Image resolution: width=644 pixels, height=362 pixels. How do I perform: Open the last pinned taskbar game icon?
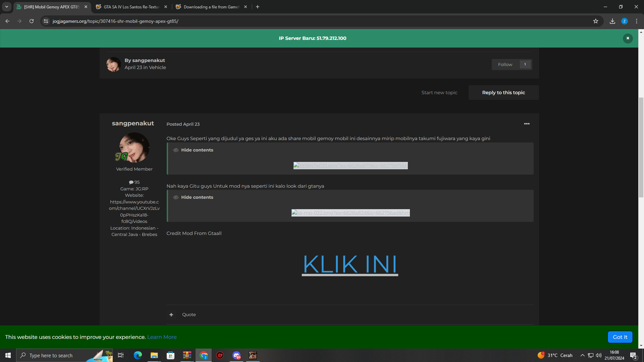point(253,355)
